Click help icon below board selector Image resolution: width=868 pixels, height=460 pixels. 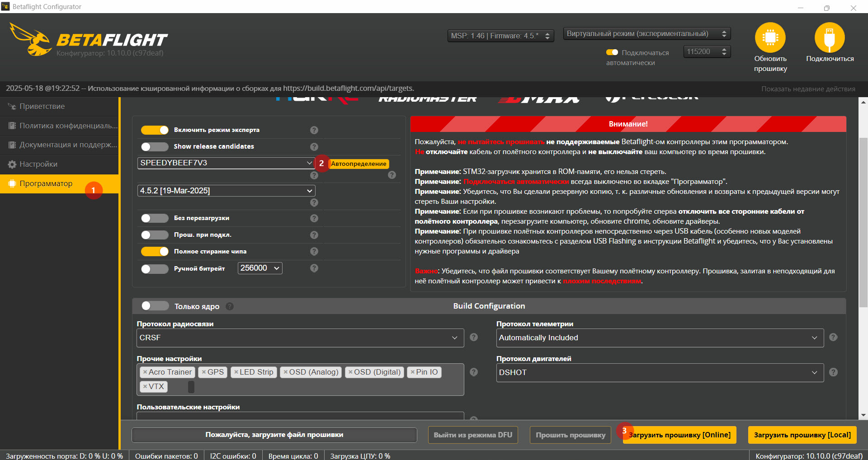(314, 175)
